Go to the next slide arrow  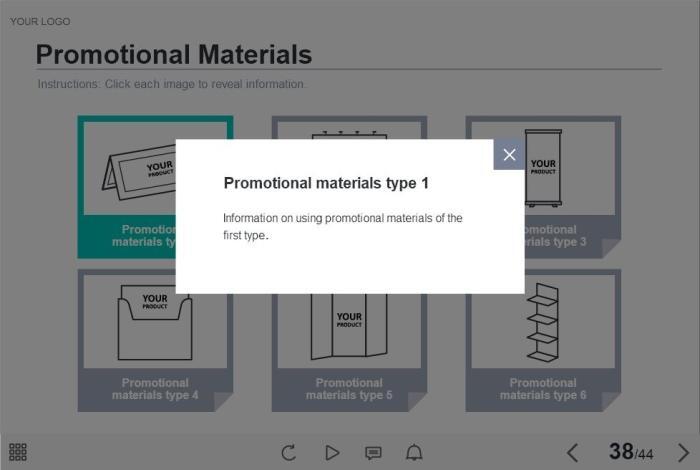point(683,453)
